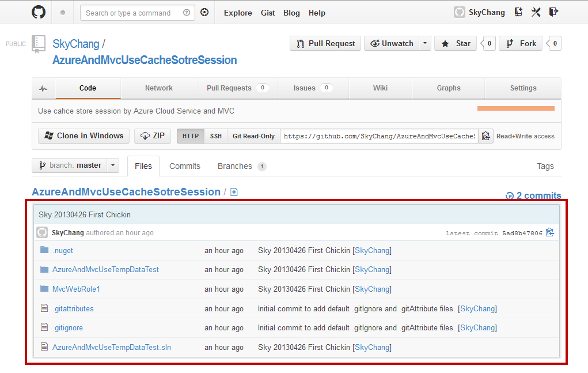This screenshot has width=588, height=373.
Task: Click the Unwatch button
Action: tap(392, 44)
